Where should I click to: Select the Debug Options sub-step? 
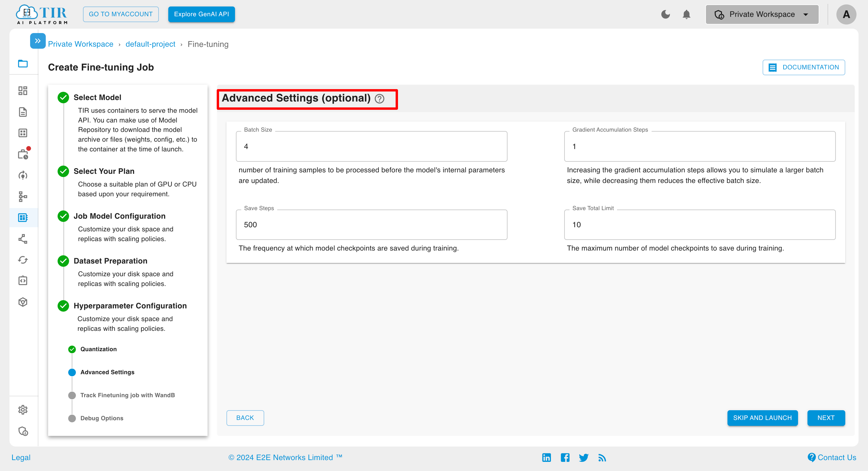point(102,418)
